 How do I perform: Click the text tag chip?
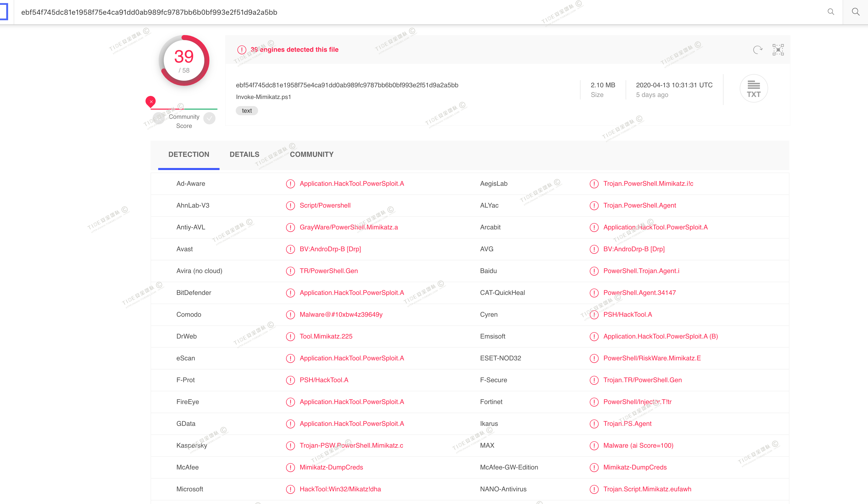(x=247, y=111)
